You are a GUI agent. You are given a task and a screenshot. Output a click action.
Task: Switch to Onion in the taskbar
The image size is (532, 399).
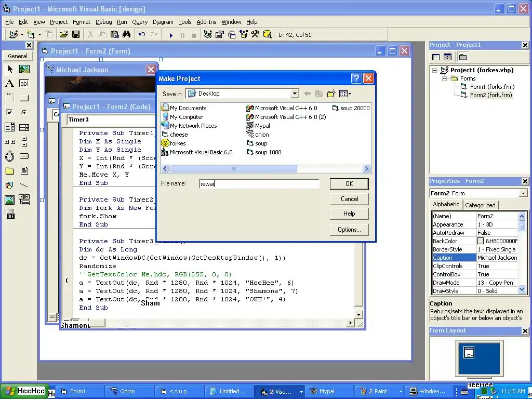click(x=129, y=392)
